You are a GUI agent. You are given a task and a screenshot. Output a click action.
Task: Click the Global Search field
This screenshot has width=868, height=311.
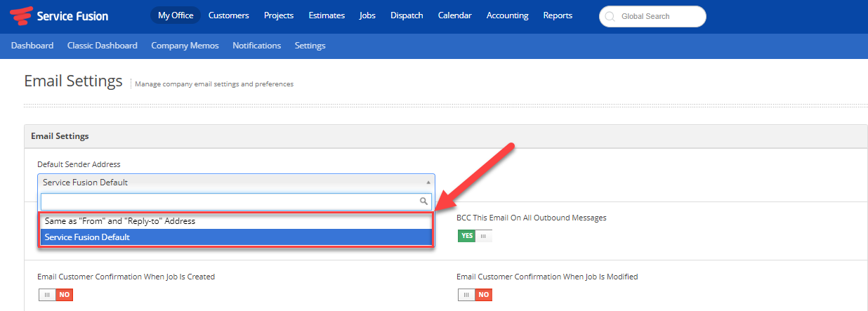click(x=652, y=16)
